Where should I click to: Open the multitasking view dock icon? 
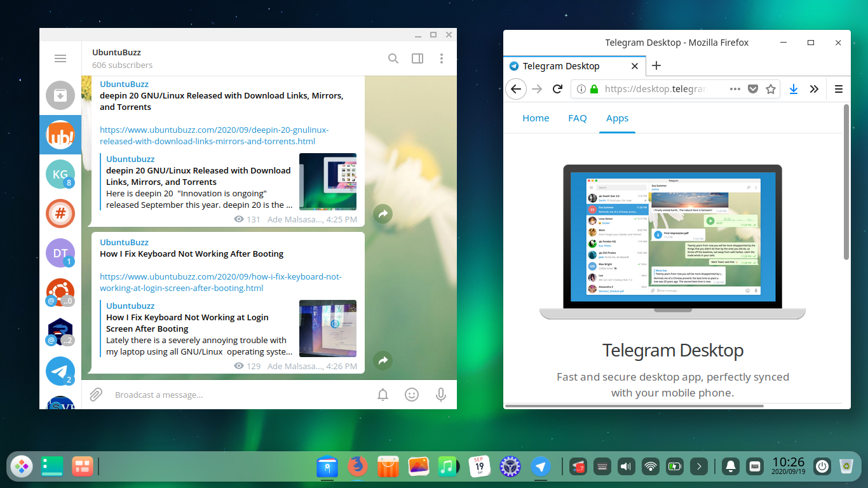83,466
